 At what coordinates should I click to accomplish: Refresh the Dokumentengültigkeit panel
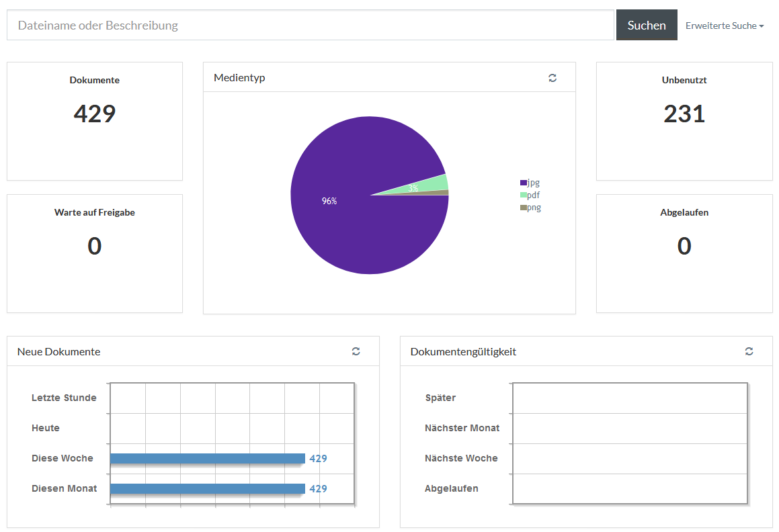749,351
